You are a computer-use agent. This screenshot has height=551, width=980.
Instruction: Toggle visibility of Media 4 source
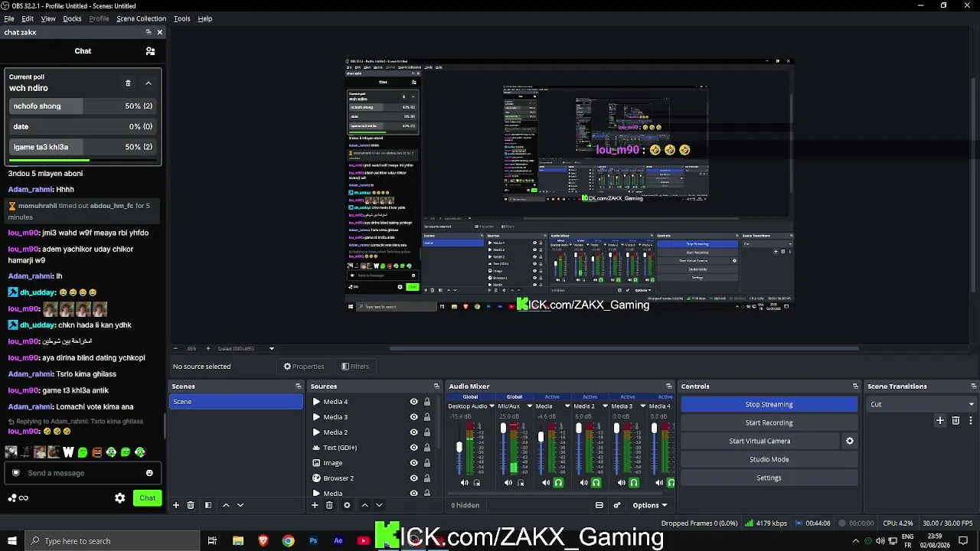pyautogui.click(x=413, y=402)
